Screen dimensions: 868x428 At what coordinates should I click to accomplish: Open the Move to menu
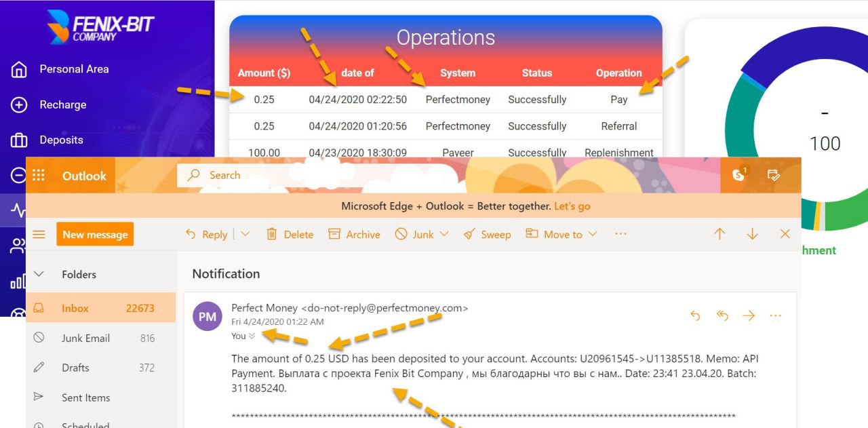[x=554, y=234]
